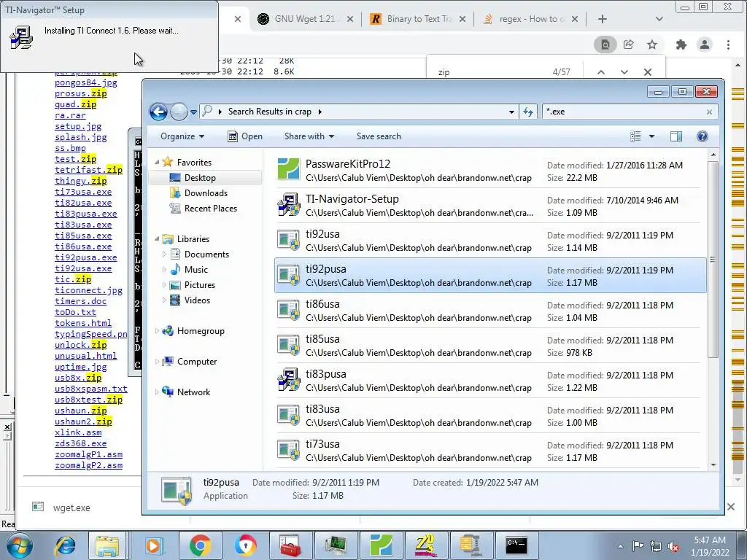747x560 pixels.
Task: Open Chrome from the taskbar
Action: (200, 545)
